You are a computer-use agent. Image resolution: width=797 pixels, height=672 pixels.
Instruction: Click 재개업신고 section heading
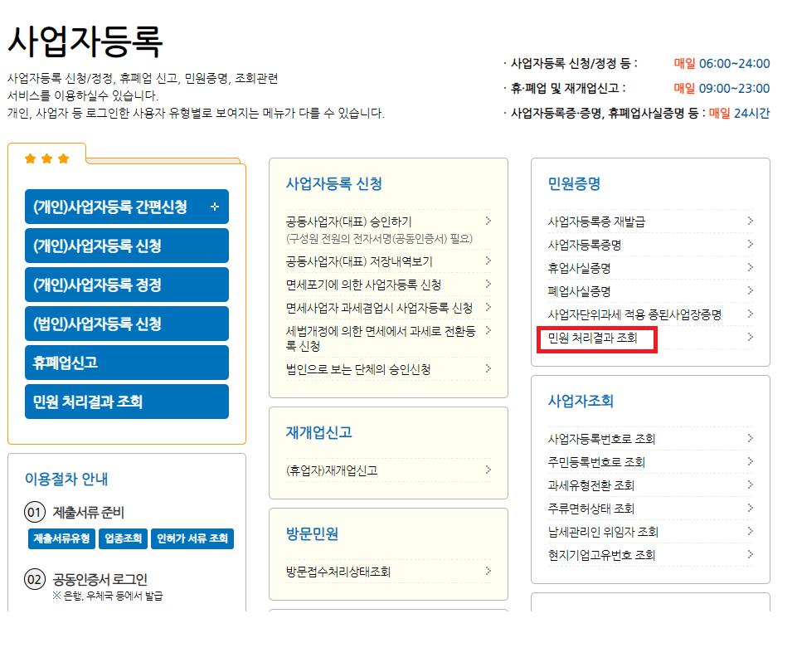tap(318, 432)
